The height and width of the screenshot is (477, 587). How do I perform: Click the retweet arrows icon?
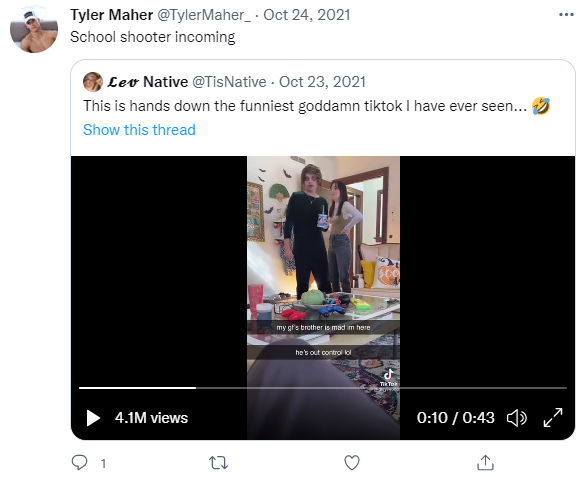click(218, 463)
